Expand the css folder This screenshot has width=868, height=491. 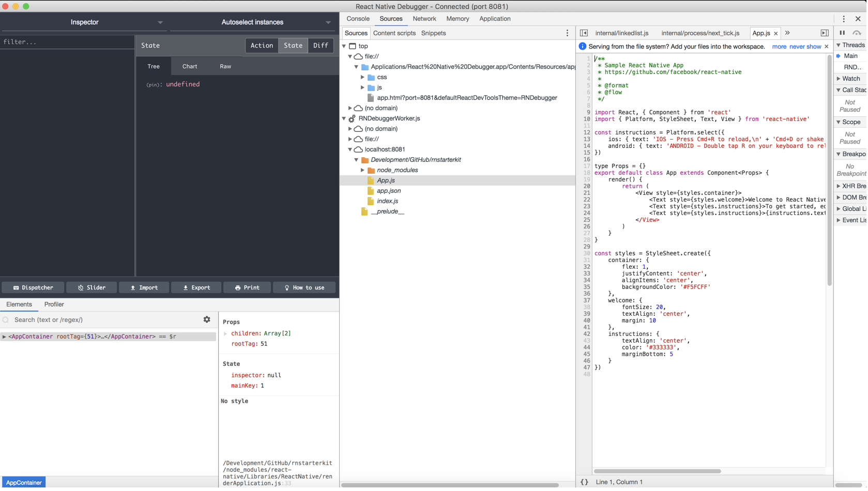pos(363,77)
